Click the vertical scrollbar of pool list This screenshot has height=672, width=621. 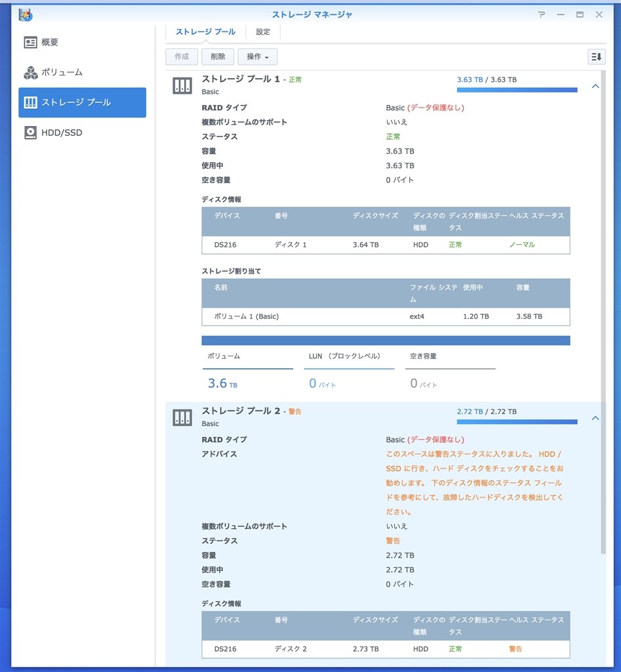(603, 312)
